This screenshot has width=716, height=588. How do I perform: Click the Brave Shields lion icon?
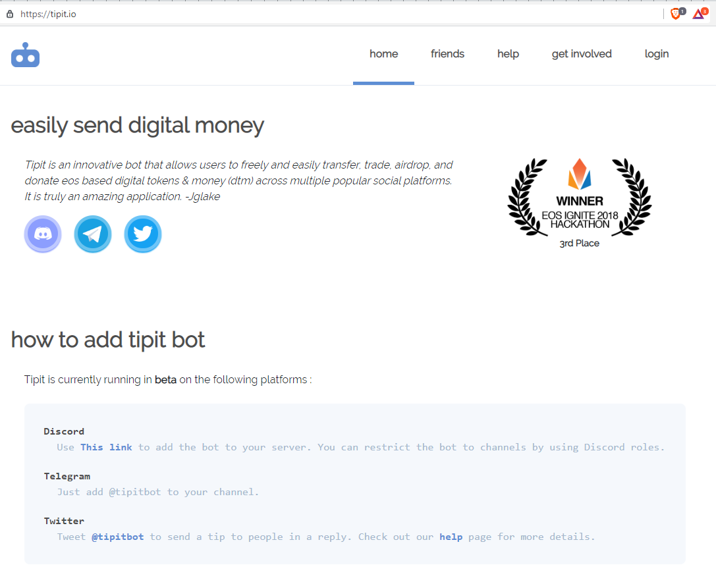[x=677, y=14]
